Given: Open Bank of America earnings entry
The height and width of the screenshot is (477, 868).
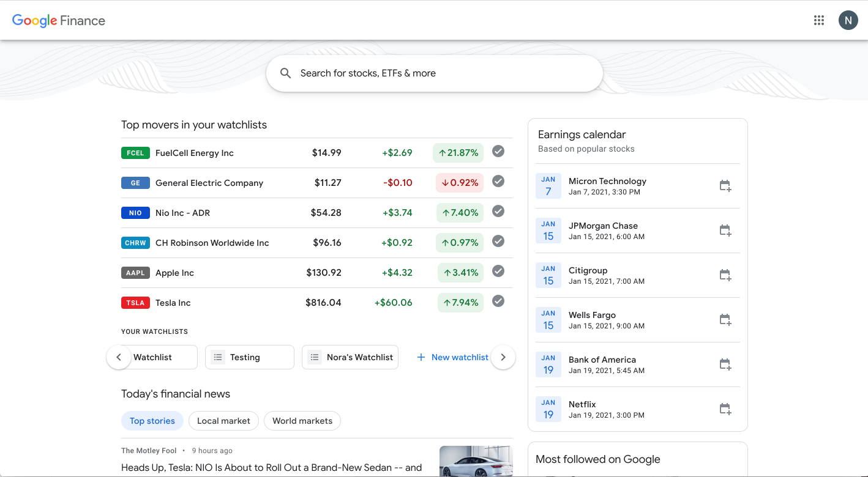Looking at the screenshot, I should [638, 364].
